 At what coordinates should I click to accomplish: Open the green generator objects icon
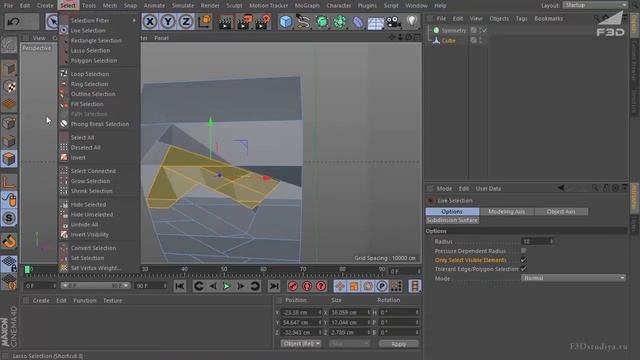[322, 22]
